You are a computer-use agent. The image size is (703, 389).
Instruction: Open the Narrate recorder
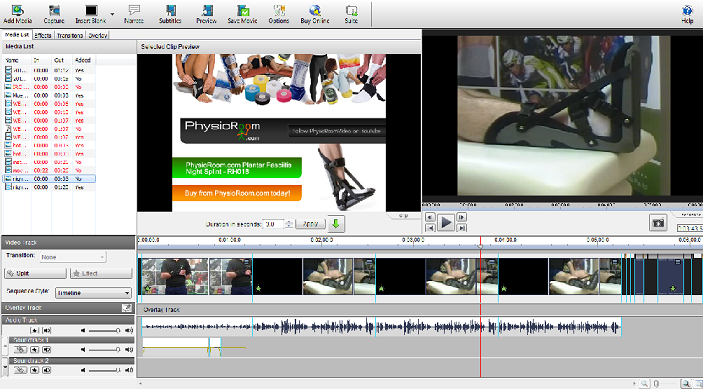pyautogui.click(x=134, y=13)
